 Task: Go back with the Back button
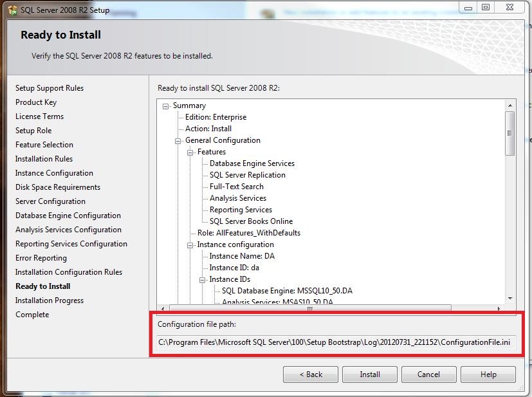(311, 374)
